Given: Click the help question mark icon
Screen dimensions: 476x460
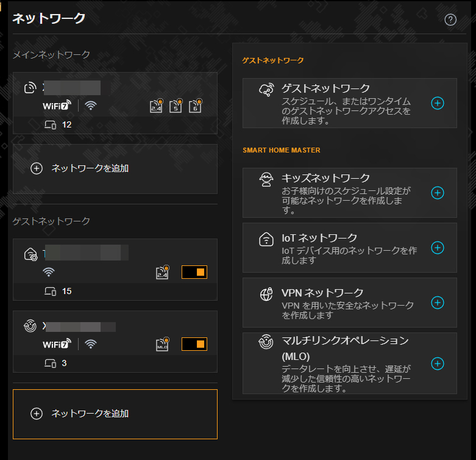Looking at the screenshot, I should [x=450, y=20].
